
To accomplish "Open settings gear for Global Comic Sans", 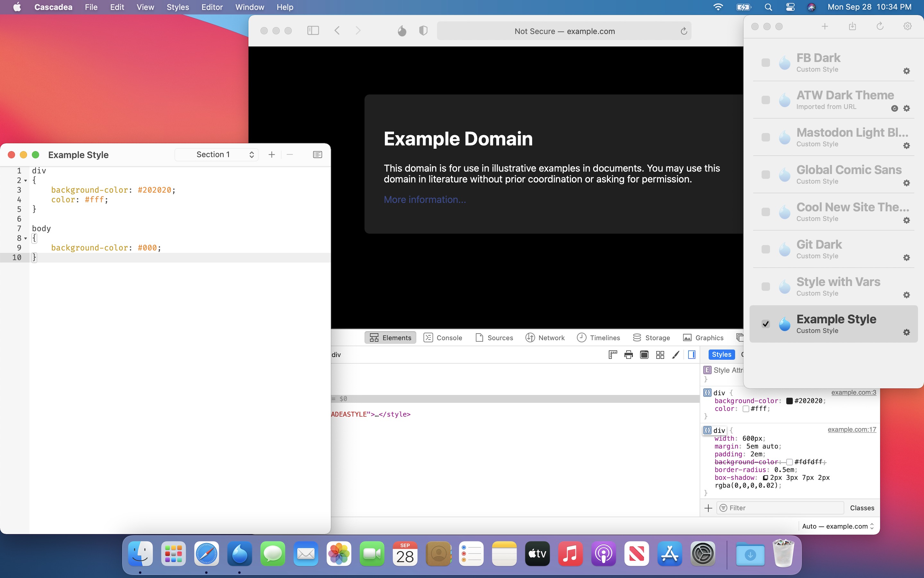I will pos(906,183).
